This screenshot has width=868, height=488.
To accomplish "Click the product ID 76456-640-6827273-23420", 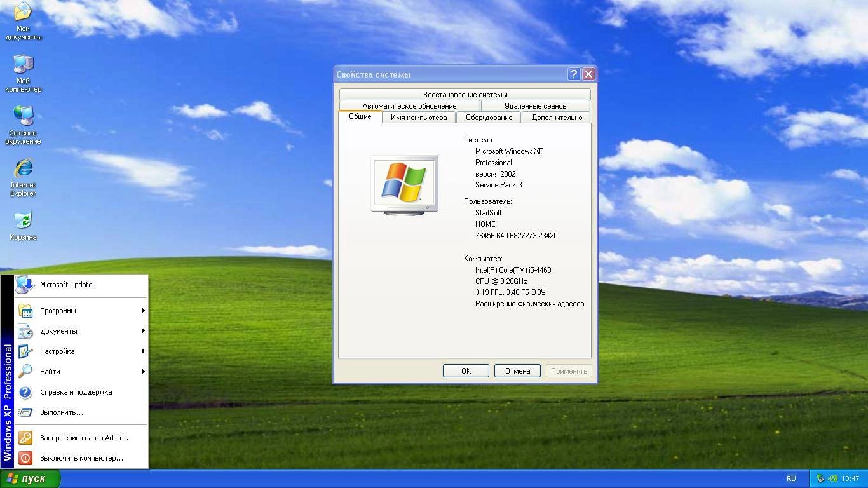I will coord(516,236).
